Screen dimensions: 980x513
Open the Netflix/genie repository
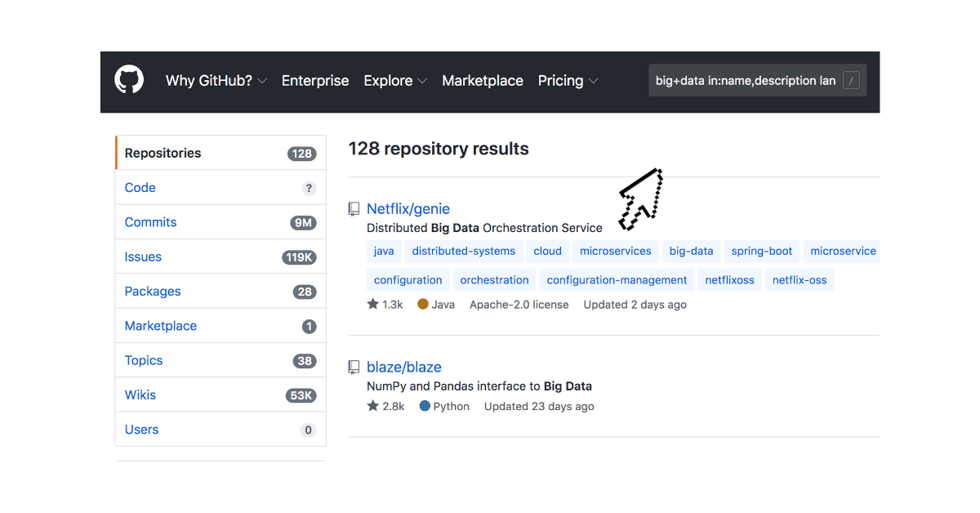(x=408, y=209)
